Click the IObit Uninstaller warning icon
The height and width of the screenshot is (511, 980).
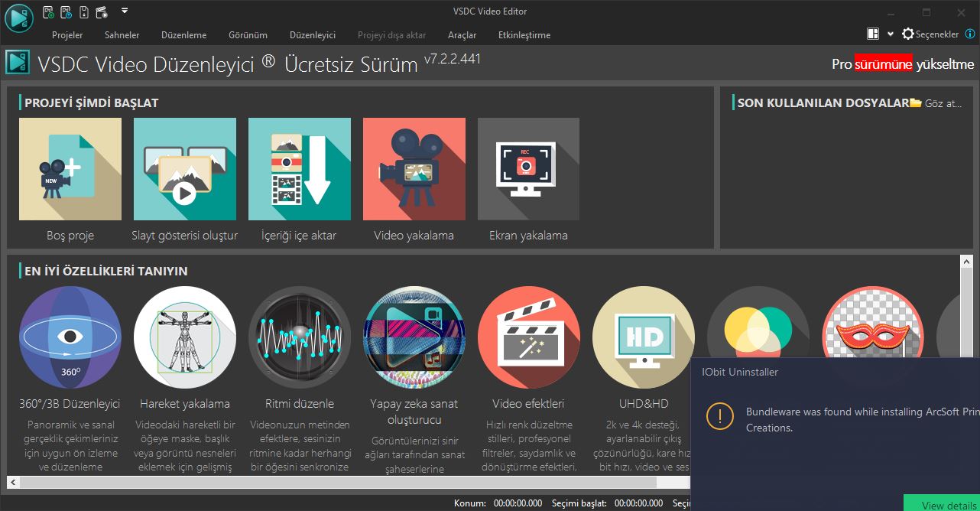tap(719, 416)
